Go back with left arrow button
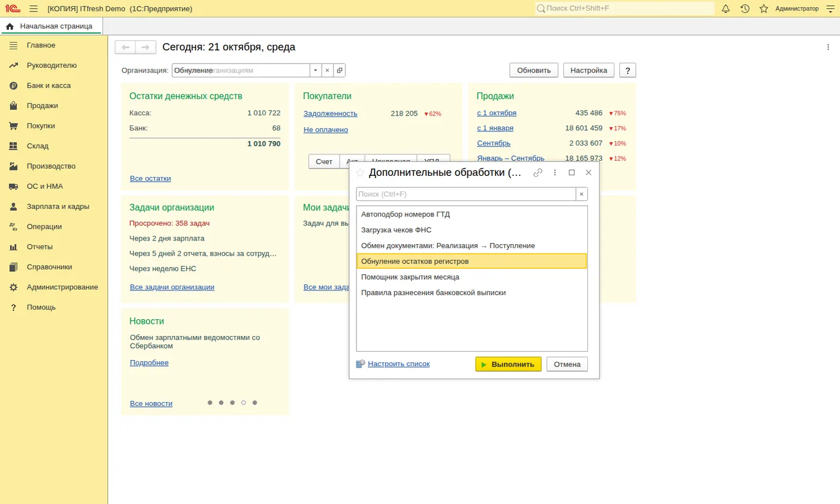840x504 pixels. point(125,47)
